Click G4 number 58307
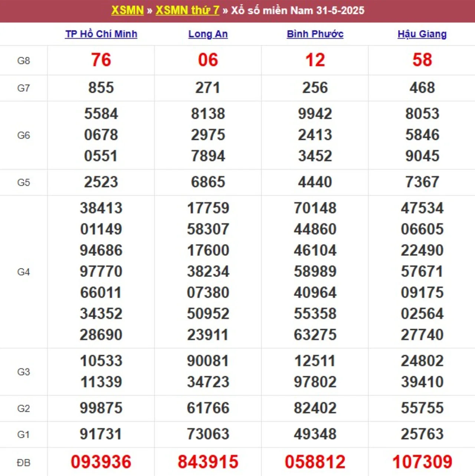The height and width of the screenshot is (476, 475). pos(208,229)
